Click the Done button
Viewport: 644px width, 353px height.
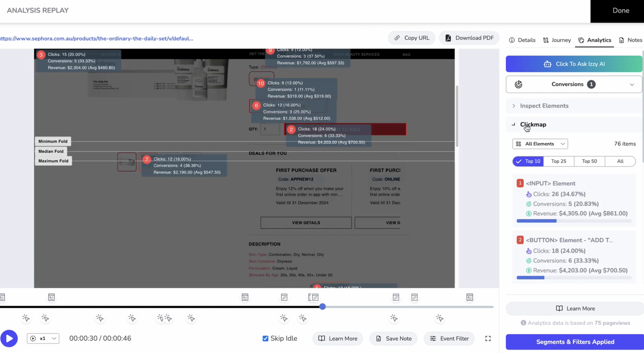point(620,10)
